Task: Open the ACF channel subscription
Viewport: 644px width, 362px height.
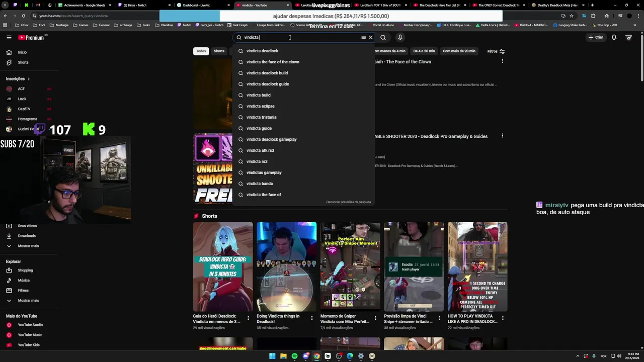Action: (21, 89)
